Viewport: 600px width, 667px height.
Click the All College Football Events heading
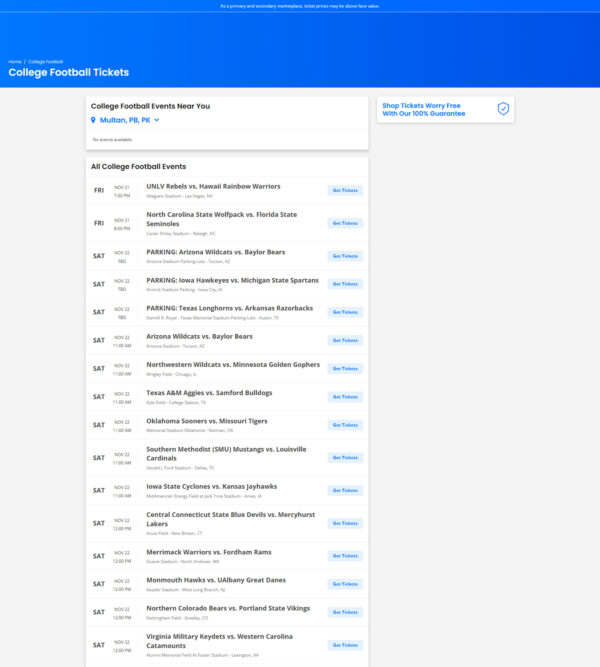pos(138,166)
